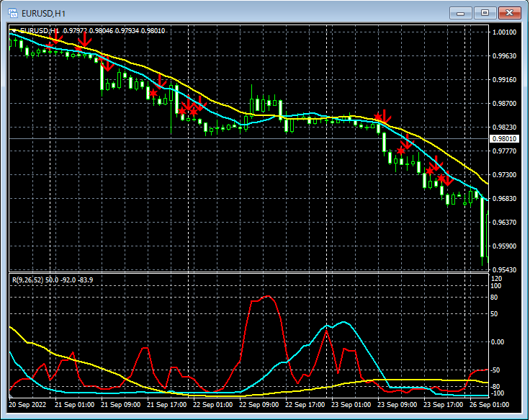Screen dimensions: 530x420
Task: Click the red indicator line peak near 80
Action: (268, 296)
